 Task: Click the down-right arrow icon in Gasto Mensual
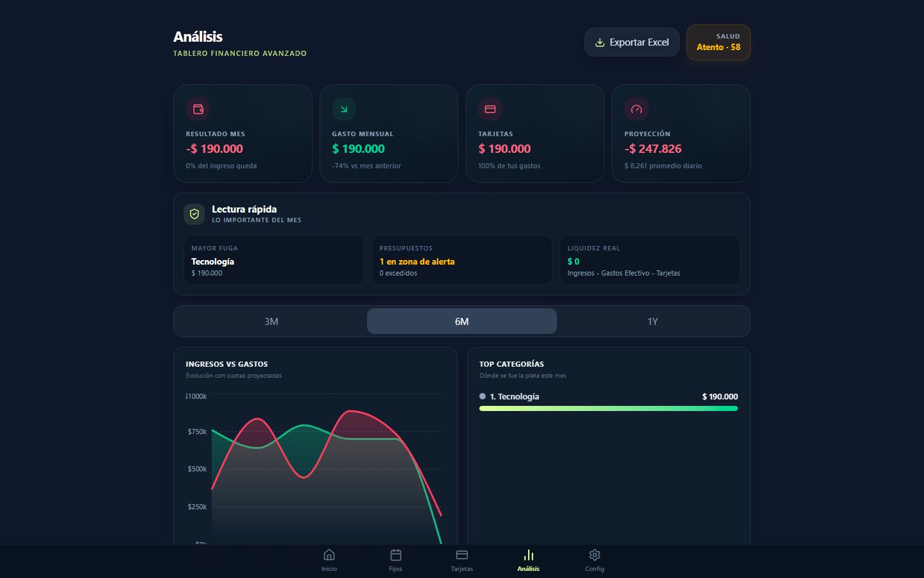click(x=344, y=109)
